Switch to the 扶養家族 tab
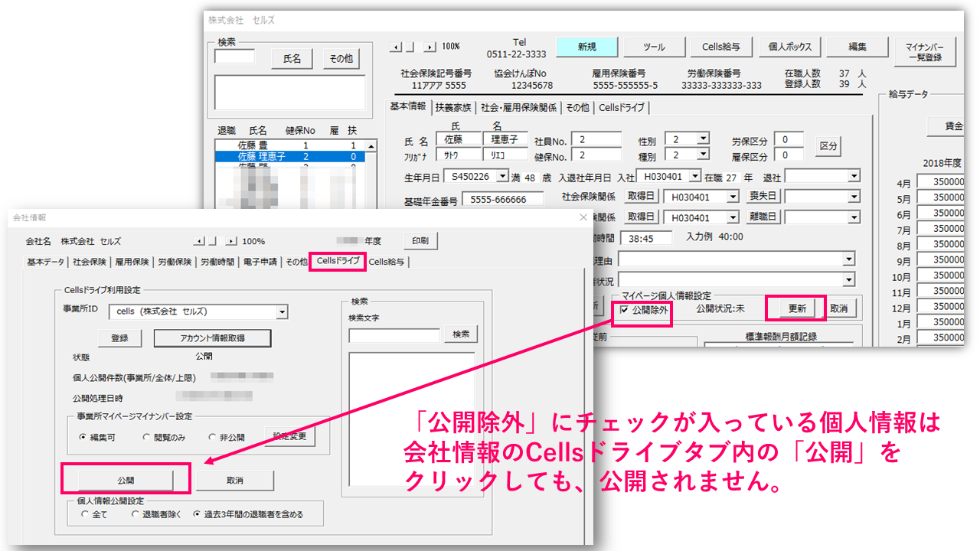 [x=453, y=108]
